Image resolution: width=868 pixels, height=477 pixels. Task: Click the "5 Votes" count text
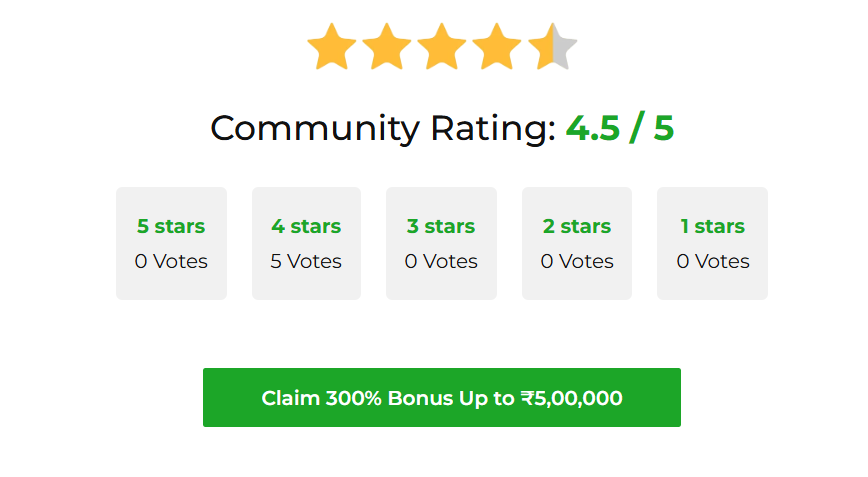306,262
